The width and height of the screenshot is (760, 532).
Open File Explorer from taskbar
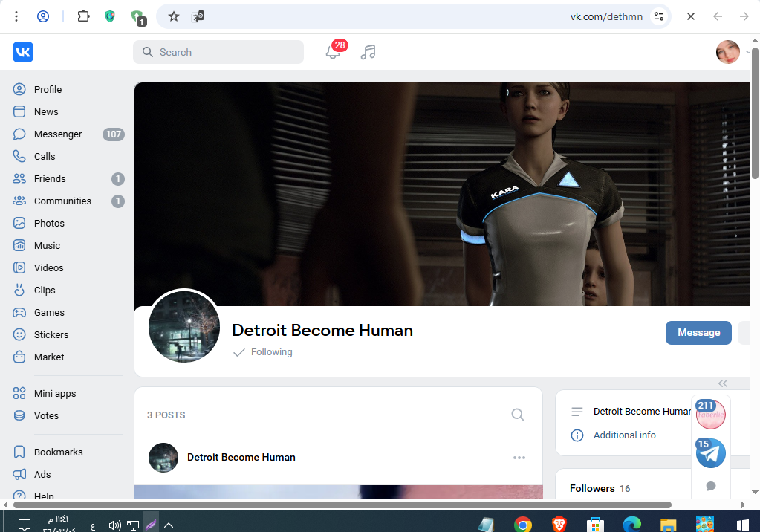point(669,525)
